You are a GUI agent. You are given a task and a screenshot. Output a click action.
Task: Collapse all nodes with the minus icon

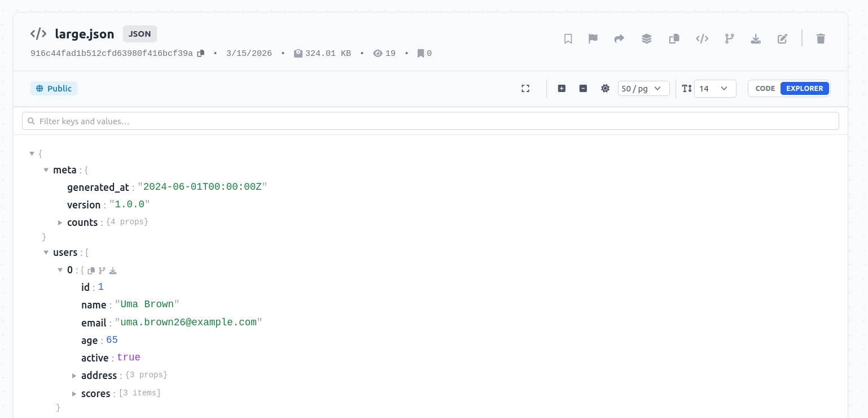583,88
